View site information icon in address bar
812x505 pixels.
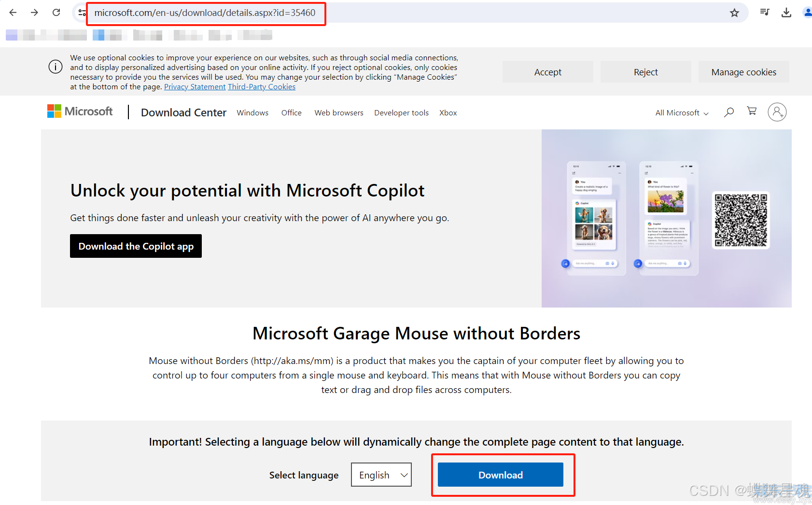pos(82,13)
